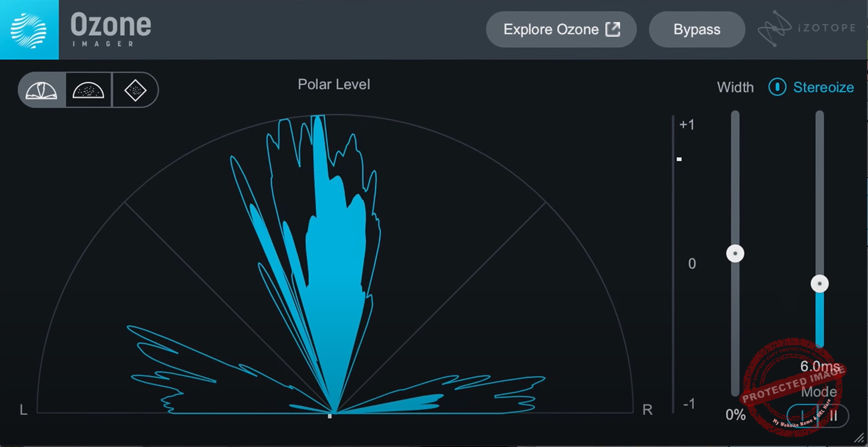This screenshot has width=868, height=447.
Task: Click the Ozone logo icon
Action: (29, 29)
